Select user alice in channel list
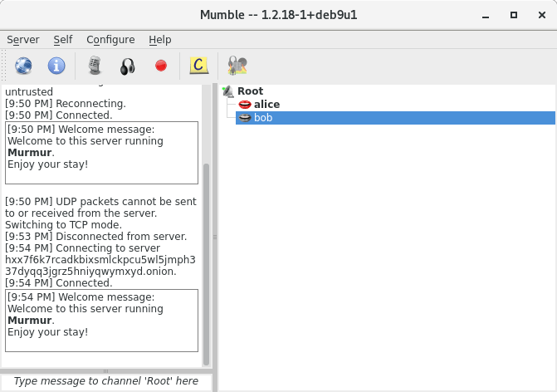The image size is (557, 392). pos(266,105)
